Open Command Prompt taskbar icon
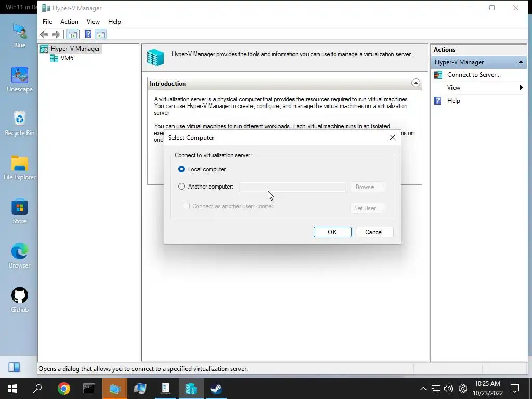 tap(89, 389)
